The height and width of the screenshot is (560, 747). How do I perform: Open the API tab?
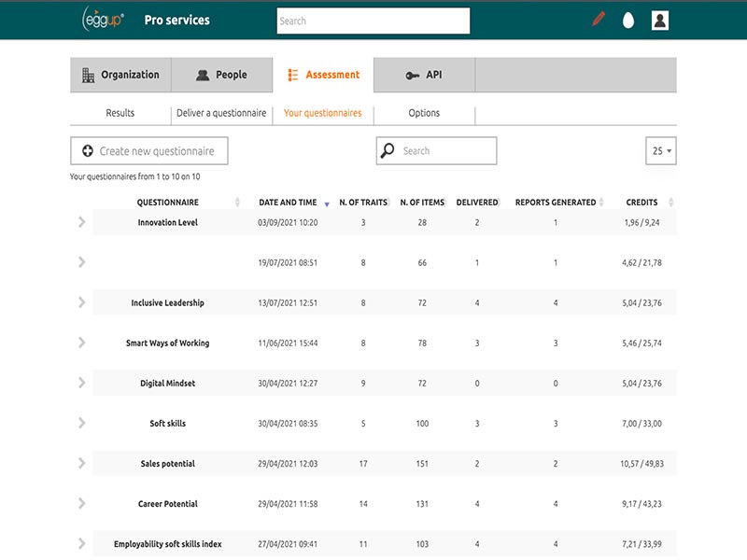(424, 75)
